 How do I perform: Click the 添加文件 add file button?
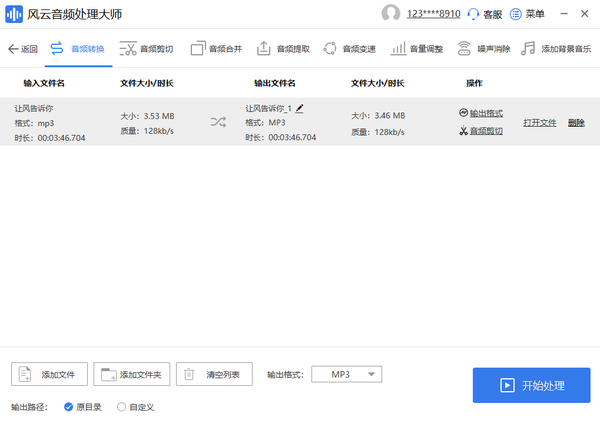click(49, 374)
